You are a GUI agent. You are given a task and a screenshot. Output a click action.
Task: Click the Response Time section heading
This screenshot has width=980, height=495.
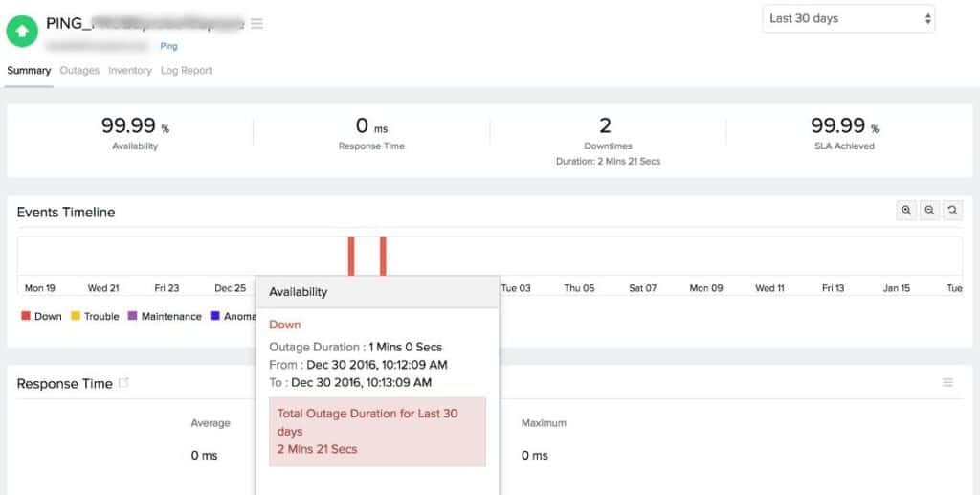click(65, 384)
